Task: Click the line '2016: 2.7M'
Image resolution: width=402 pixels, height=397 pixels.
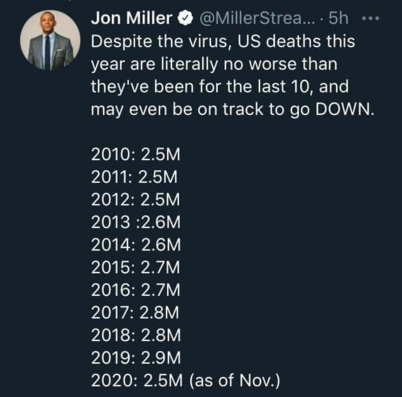Action: (x=136, y=290)
